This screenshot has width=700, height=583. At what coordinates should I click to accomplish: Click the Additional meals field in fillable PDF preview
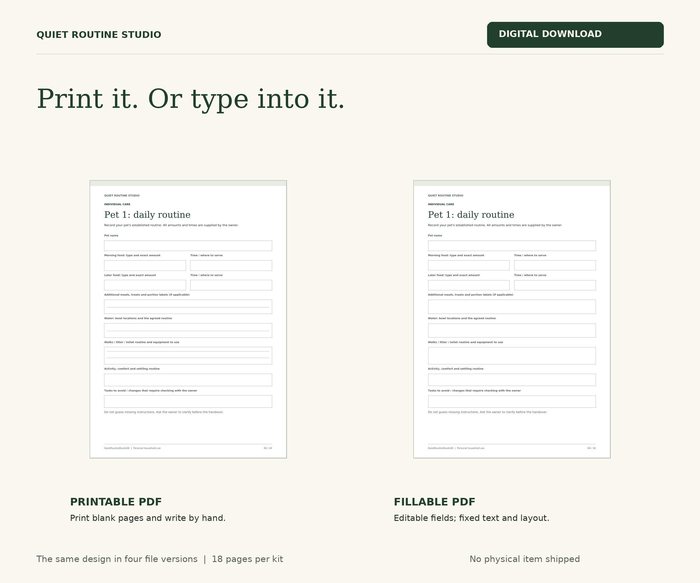pyautogui.click(x=512, y=307)
